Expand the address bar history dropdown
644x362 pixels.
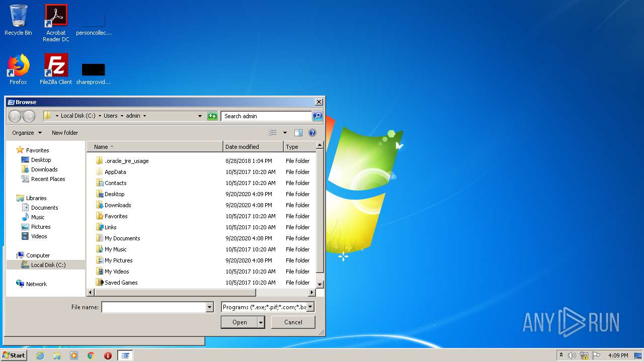200,116
